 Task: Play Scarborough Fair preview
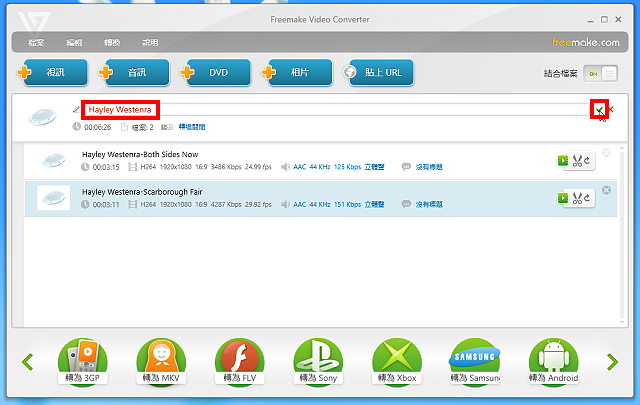point(563,198)
